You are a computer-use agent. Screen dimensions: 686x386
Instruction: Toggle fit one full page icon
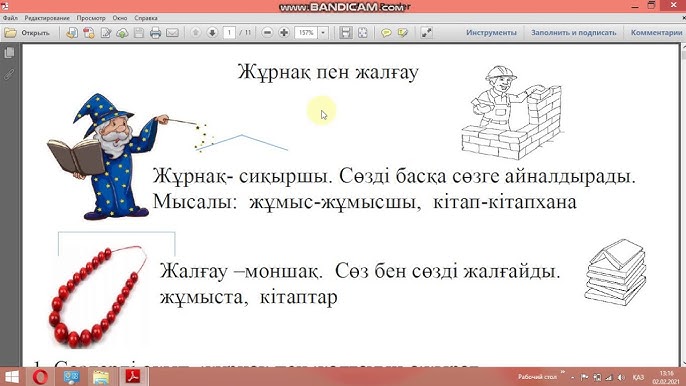coord(363,33)
